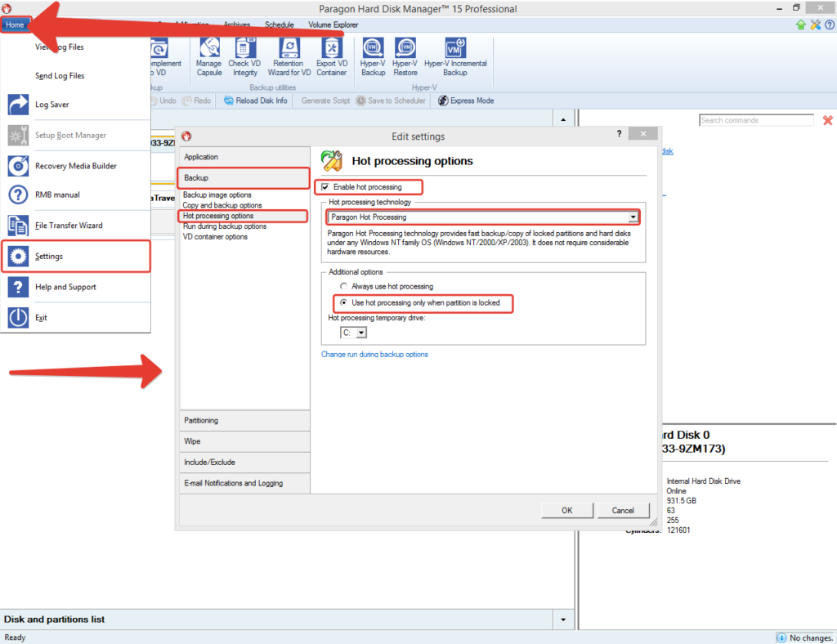The width and height of the screenshot is (837, 644).
Task: Expand the Disk and partitions list
Action: point(563,619)
